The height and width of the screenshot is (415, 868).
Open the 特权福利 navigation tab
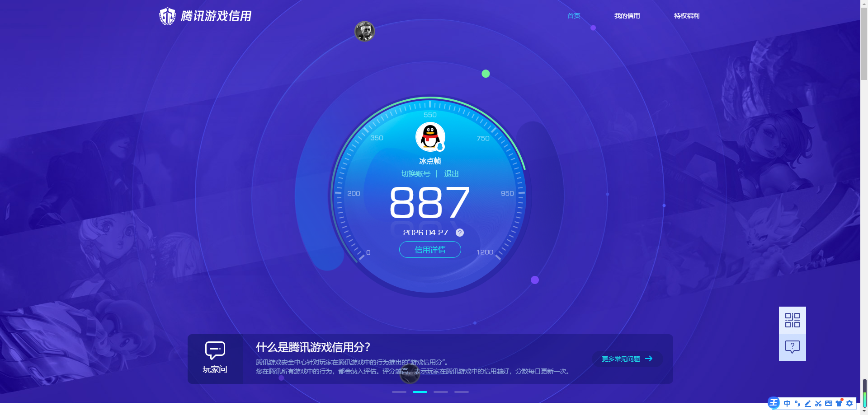click(x=687, y=16)
